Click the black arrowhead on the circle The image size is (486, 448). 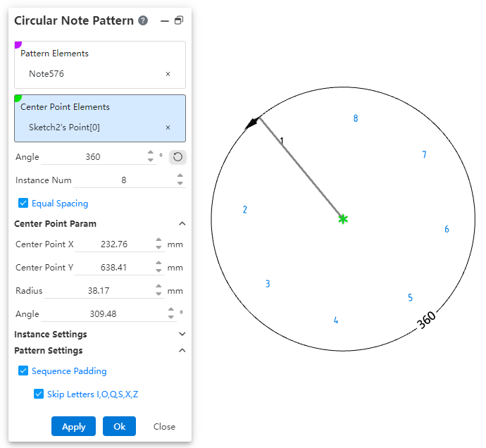point(251,124)
